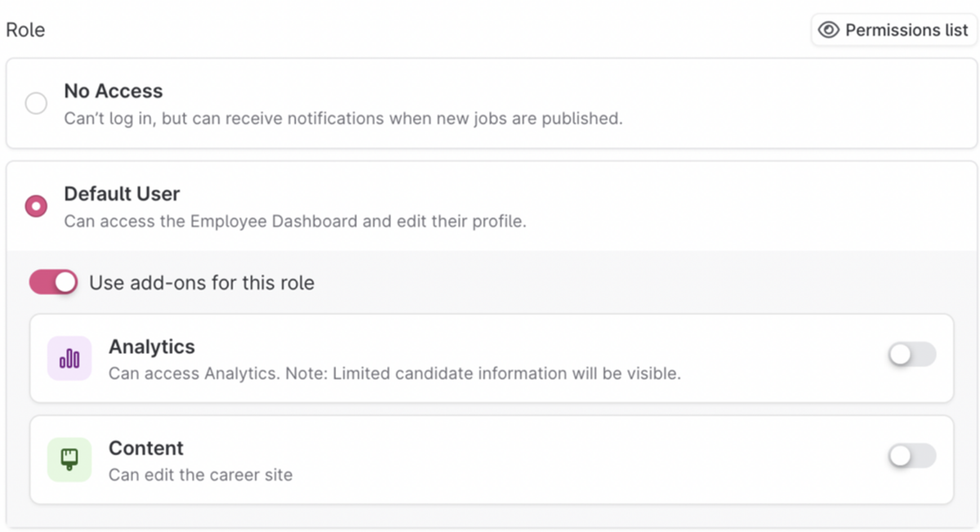Click the purple Analytics bar chart icon
Viewport: 980px width, 532px height.
coord(69,359)
